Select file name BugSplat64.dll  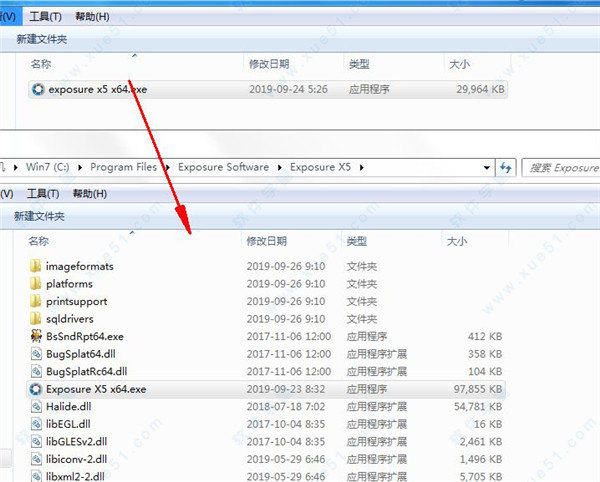(81, 354)
